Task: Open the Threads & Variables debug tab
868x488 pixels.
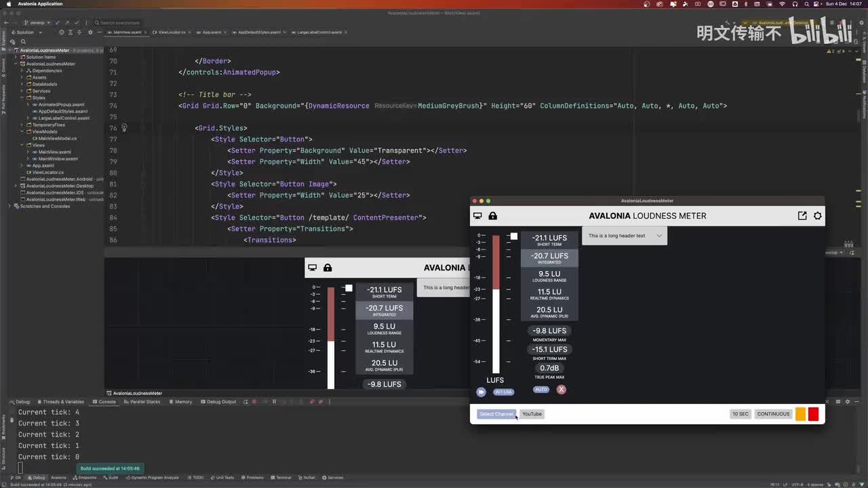Action: pos(61,402)
